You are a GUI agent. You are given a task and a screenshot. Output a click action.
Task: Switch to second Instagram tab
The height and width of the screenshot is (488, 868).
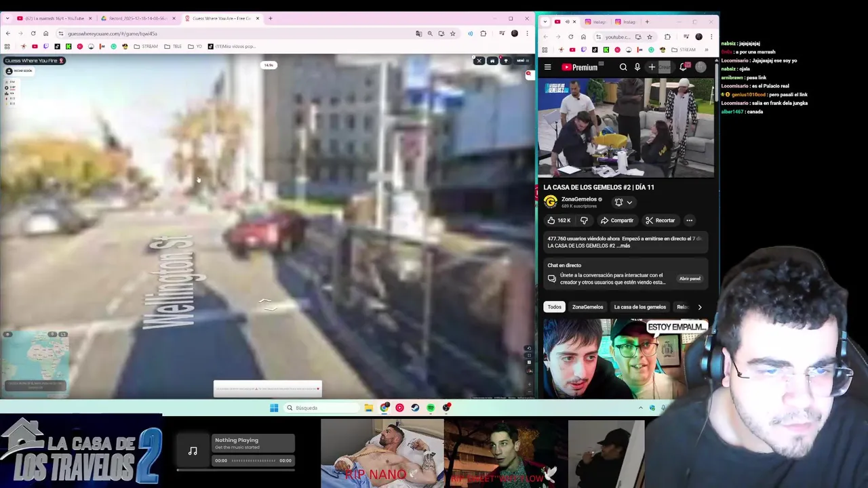click(625, 22)
